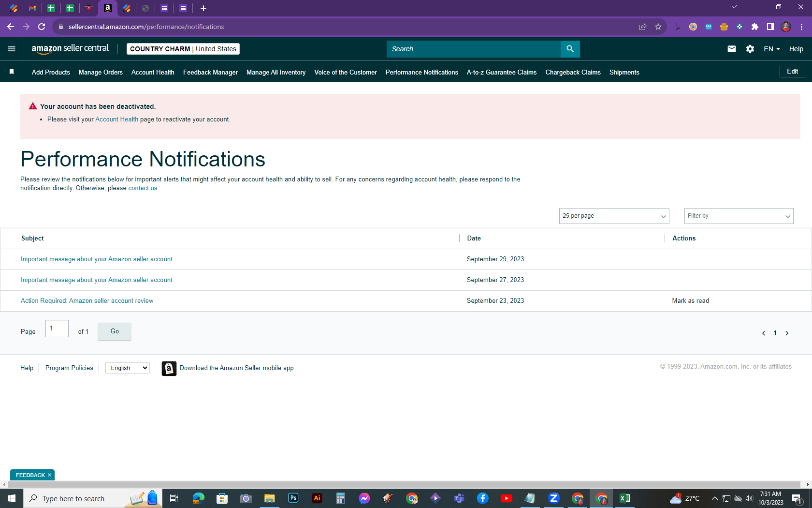812x508 pixels.
Task: Open Zoom from the taskbar
Action: click(554, 498)
